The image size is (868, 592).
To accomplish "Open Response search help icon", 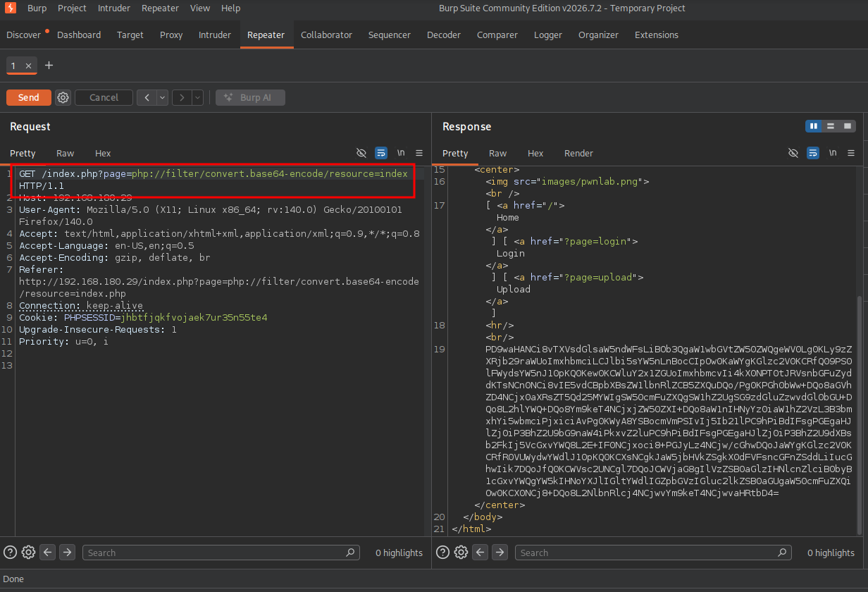I will 443,552.
